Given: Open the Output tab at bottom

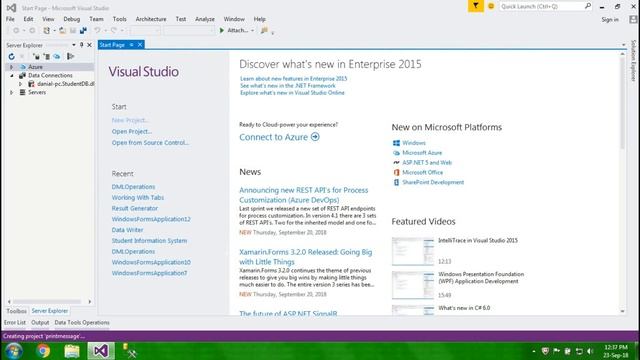Looking at the screenshot, I should coord(40,322).
